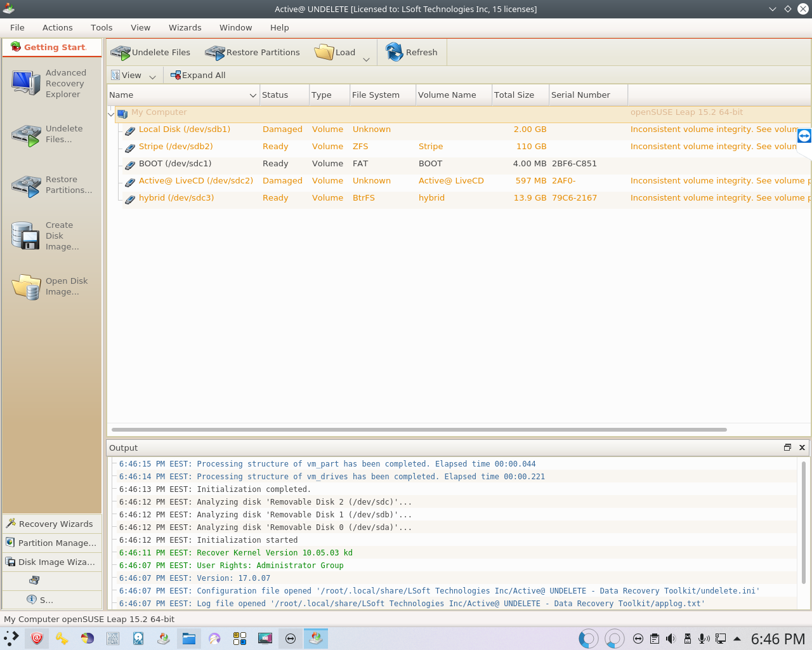The height and width of the screenshot is (650, 812).
Task: Click the volume speaker tray icon
Action: 671,639
